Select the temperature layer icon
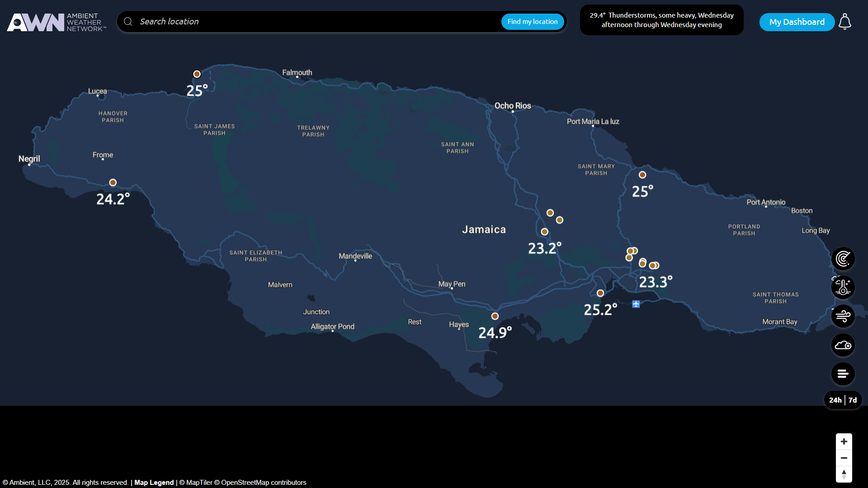This screenshot has height=488, width=868. 843,287
